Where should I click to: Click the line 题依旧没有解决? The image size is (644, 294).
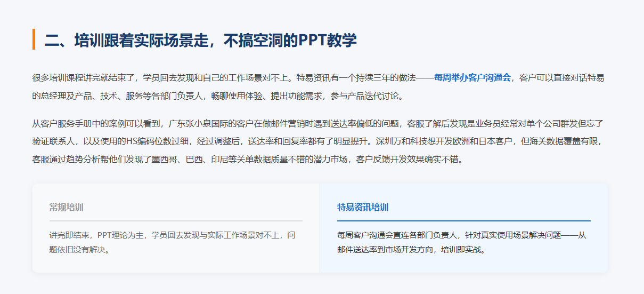79,249
